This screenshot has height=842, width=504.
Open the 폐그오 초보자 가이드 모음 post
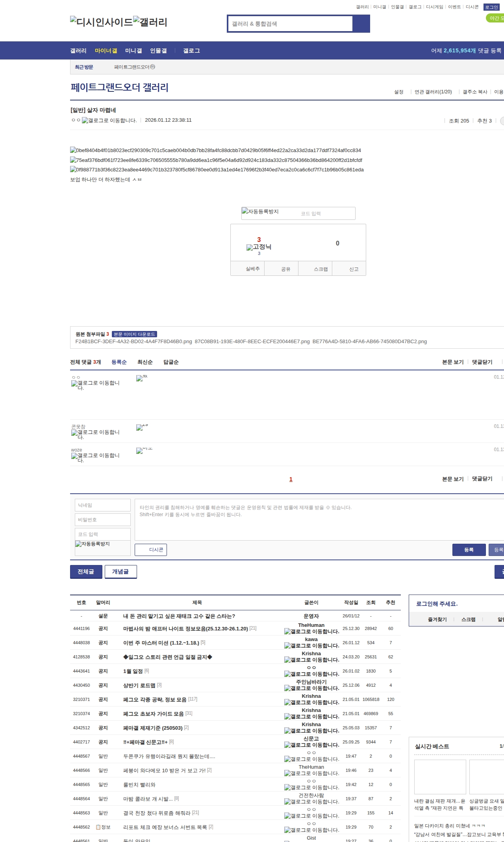coord(154,714)
